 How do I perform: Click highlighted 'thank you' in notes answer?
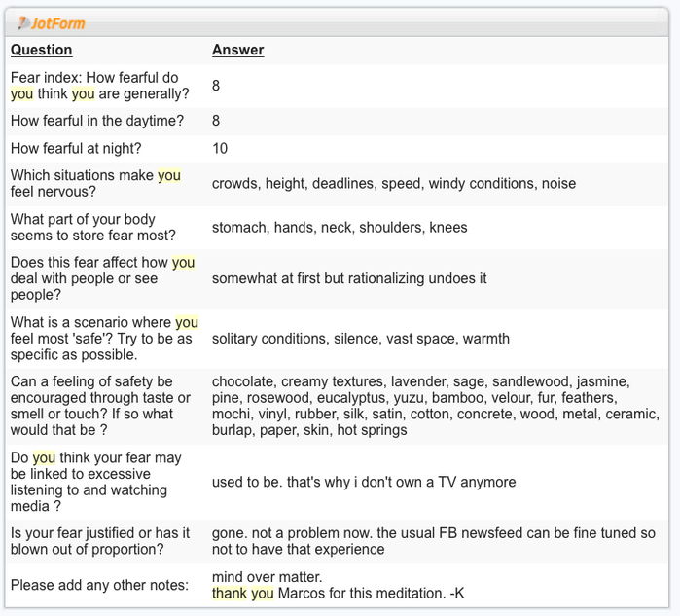click(x=243, y=593)
